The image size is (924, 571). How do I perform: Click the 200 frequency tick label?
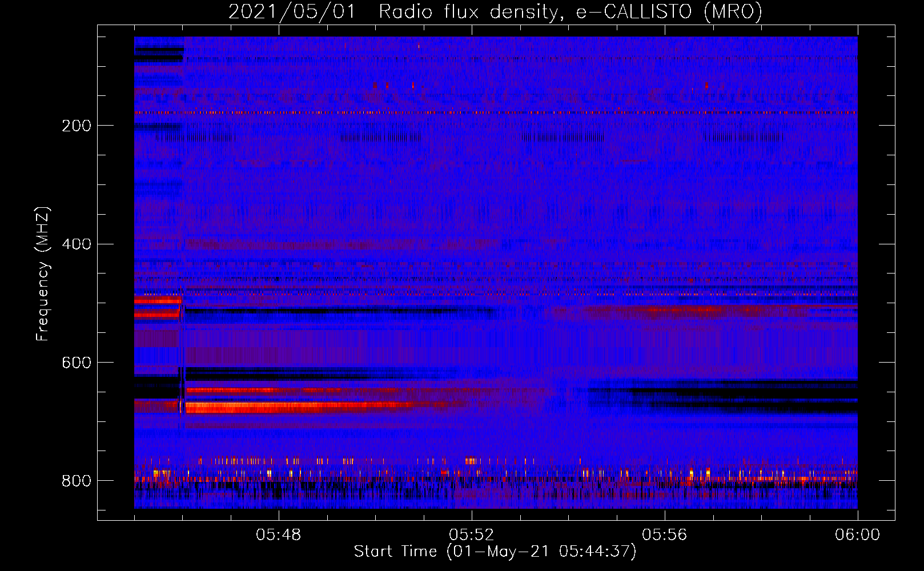pyautogui.click(x=77, y=126)
